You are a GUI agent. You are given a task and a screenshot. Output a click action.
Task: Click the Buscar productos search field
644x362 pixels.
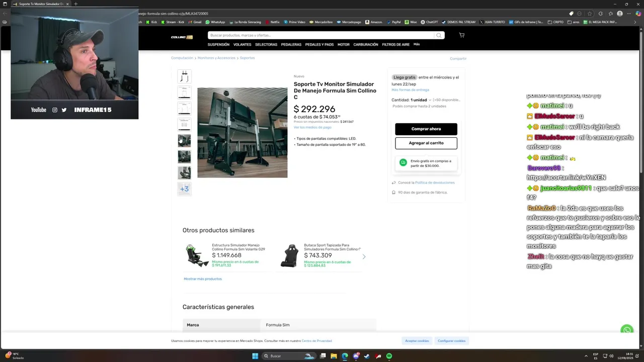(321, 35)
